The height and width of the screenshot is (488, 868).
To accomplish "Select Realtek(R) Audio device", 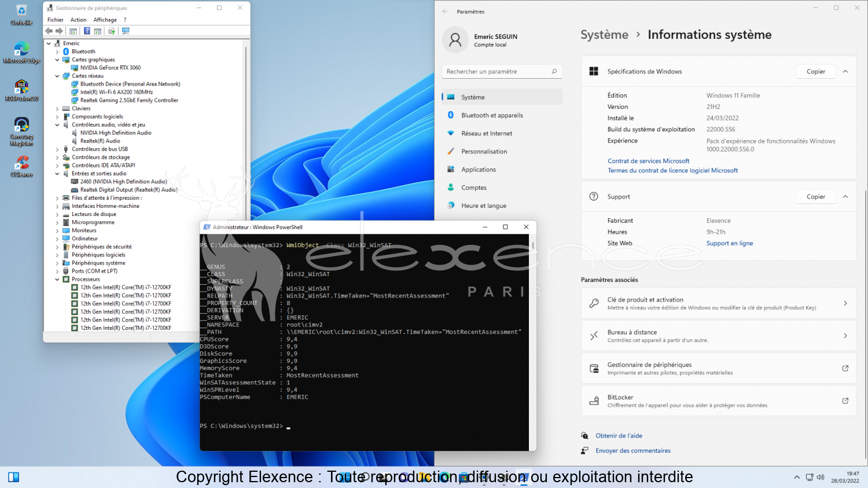I will [x=100, y=141].
